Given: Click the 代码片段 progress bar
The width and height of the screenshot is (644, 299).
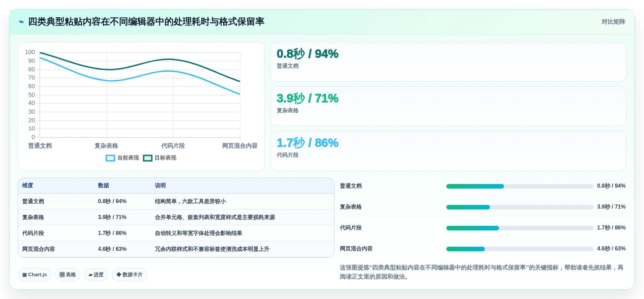Looking at the screenshot, I should point(520,228).
